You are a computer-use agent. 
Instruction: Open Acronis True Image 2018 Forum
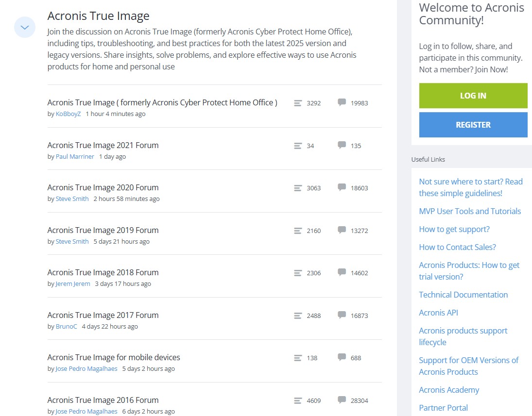[103, 273]
